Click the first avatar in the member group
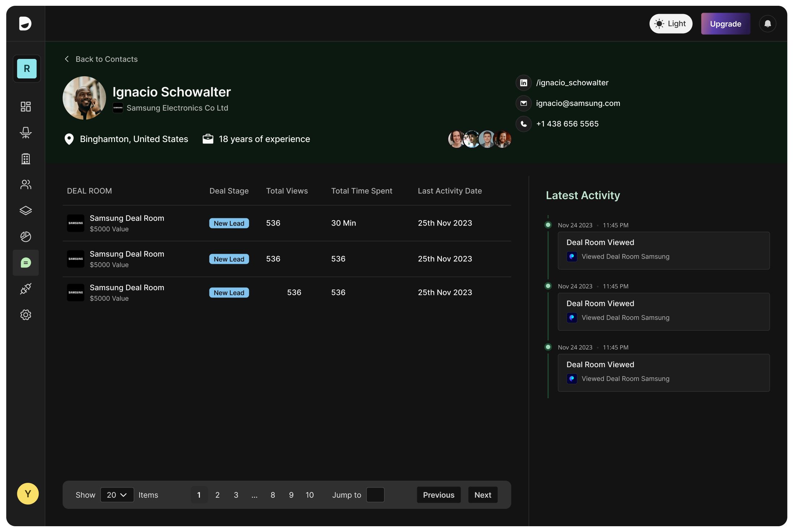 (x=456, y=139)
